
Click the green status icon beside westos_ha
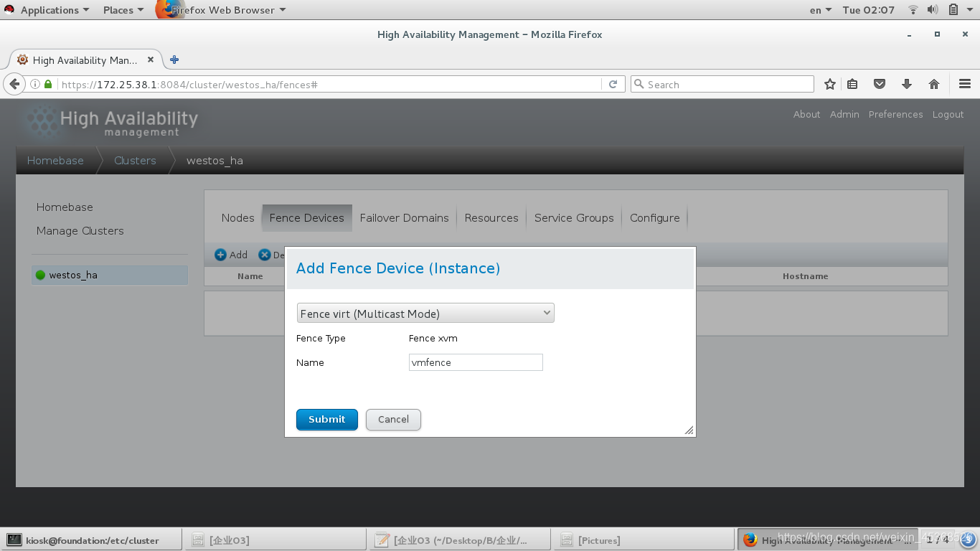point(40,275)
